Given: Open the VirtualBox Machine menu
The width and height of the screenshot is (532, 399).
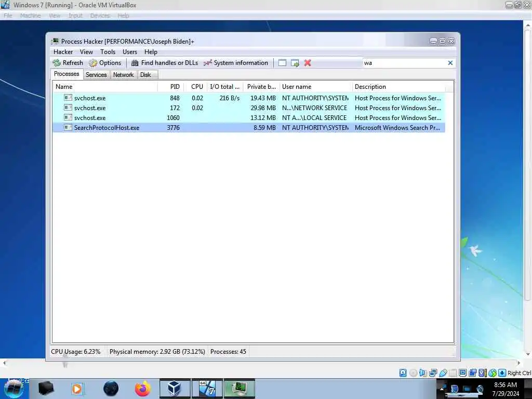Looking at the screenshot, I should 31,16.
